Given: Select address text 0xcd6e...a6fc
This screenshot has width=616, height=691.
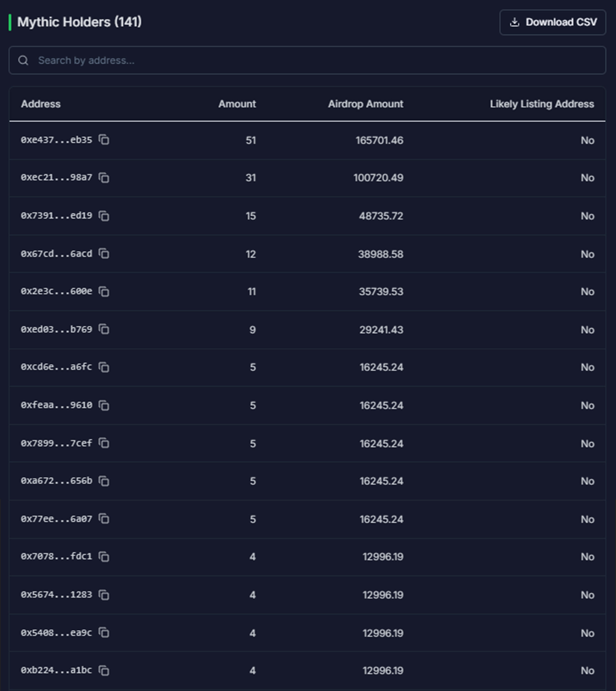Looking at the screenshot, I should (56, 367).
